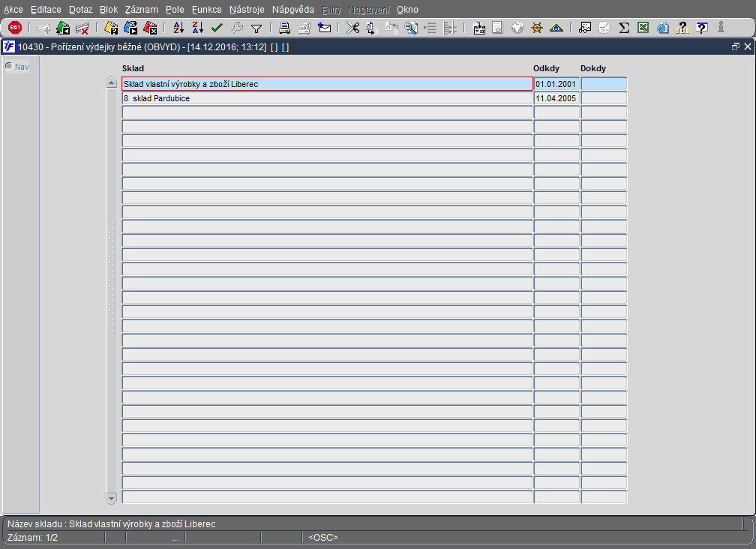Click the Internet Explorer browser icon

[663, 28]
